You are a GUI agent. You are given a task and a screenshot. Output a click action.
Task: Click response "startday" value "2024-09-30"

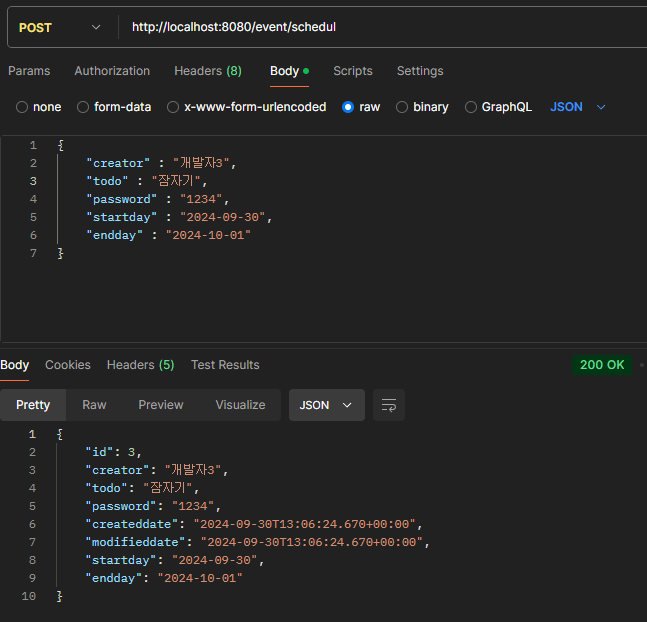coord(215,560)
